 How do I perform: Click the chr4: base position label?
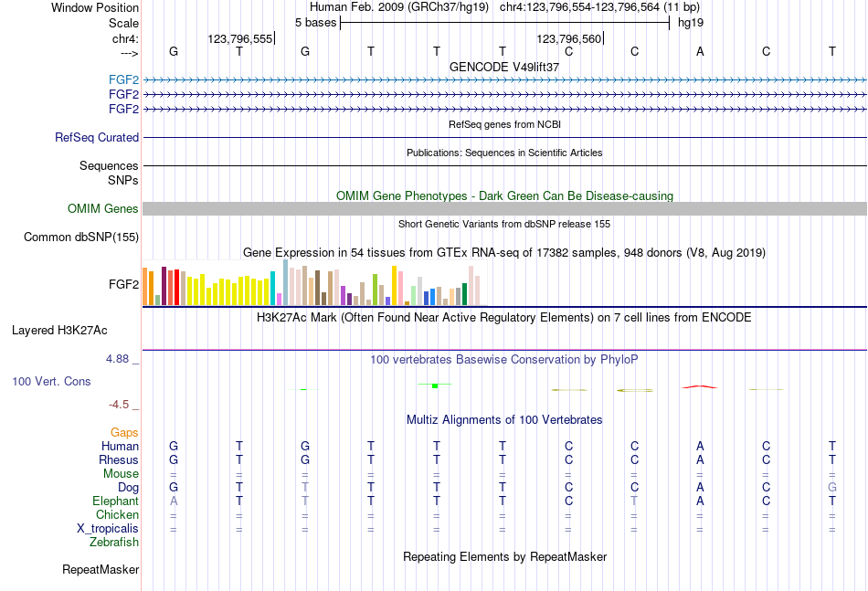pyautogui.click(x=126, y=38)
